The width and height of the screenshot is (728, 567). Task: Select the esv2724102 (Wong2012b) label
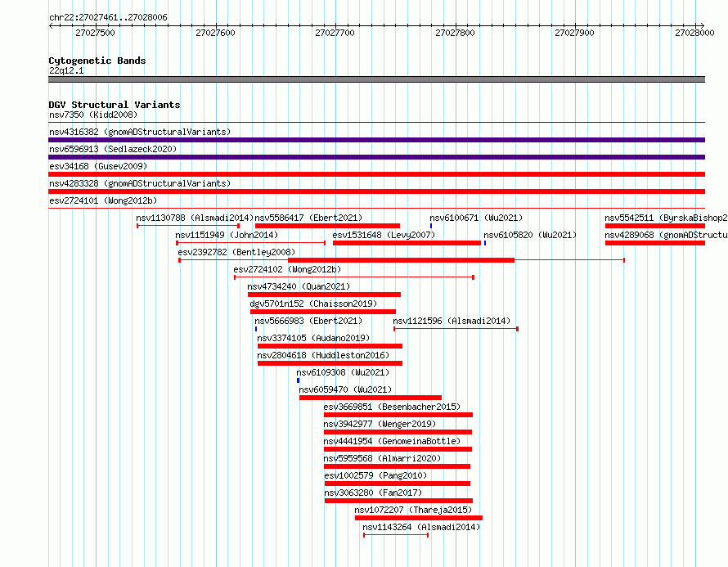(x=287, y=269)
